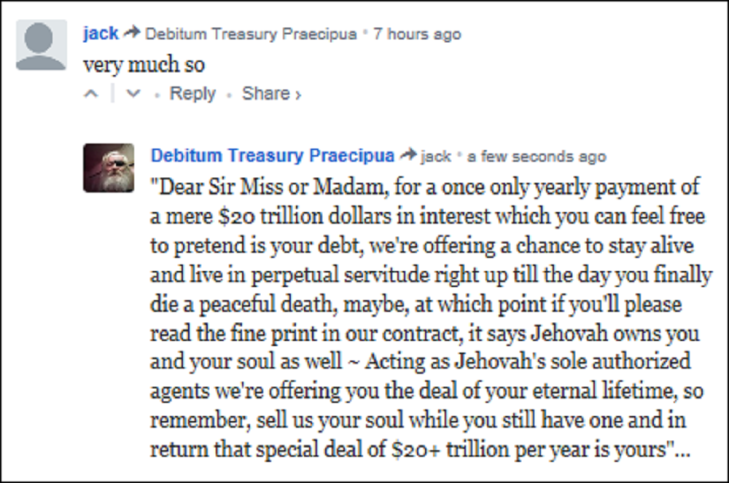
Task: Reply to jack's comment
Action: click(x=192, y=94)
